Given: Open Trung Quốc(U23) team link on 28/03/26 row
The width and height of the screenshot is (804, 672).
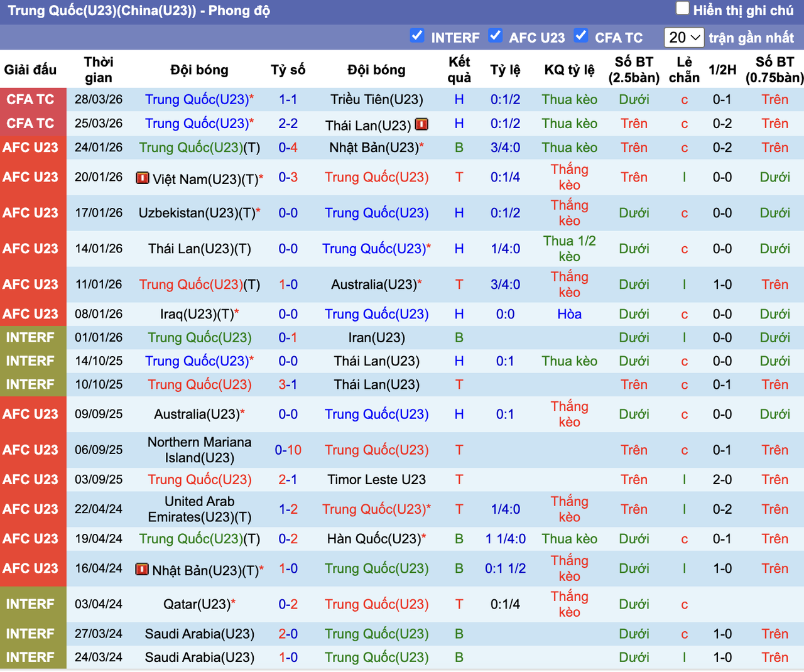Looking at the screenshot, I should coord(198,100).
